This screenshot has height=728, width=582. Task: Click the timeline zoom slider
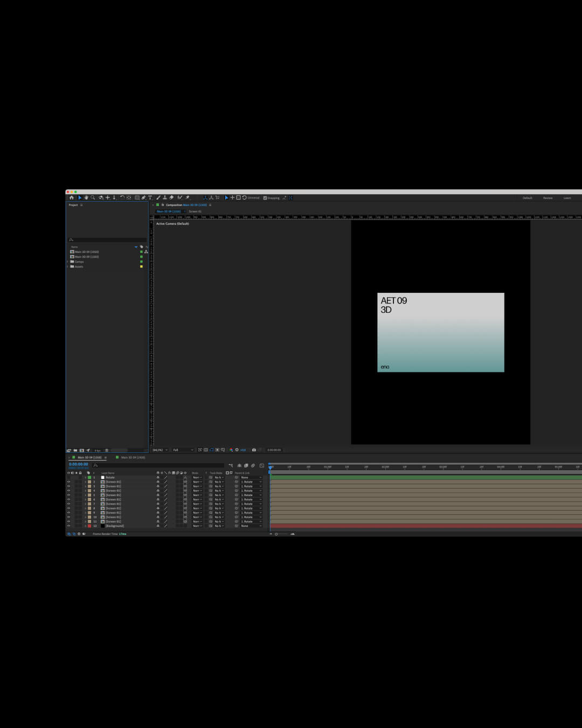pos(282,534)
